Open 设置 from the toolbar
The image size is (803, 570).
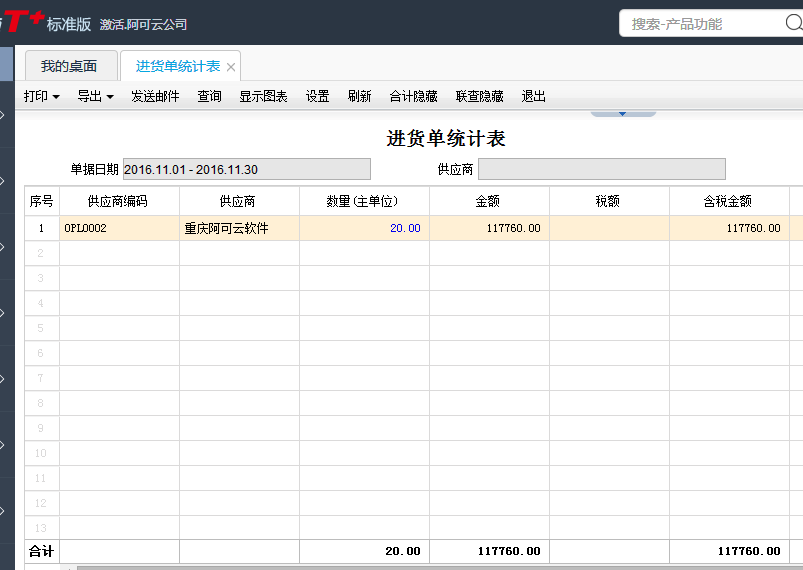point(317,97)
